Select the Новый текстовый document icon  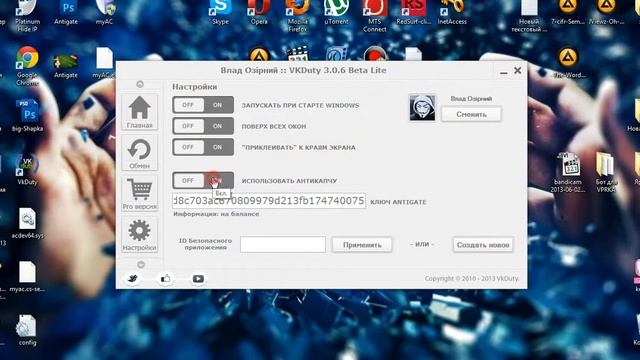click(x=529, y=16)
